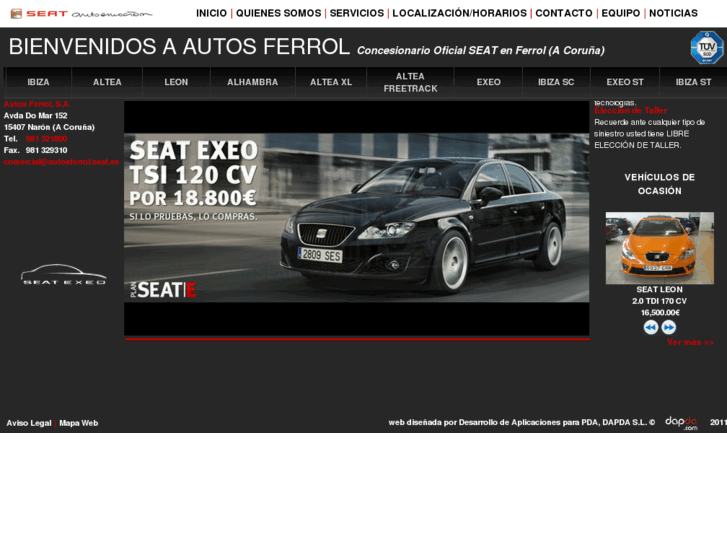The height and width of the screenshot is (545, 727).
Task: Open the Aviso Legal footer link
Action: [29, 423]
